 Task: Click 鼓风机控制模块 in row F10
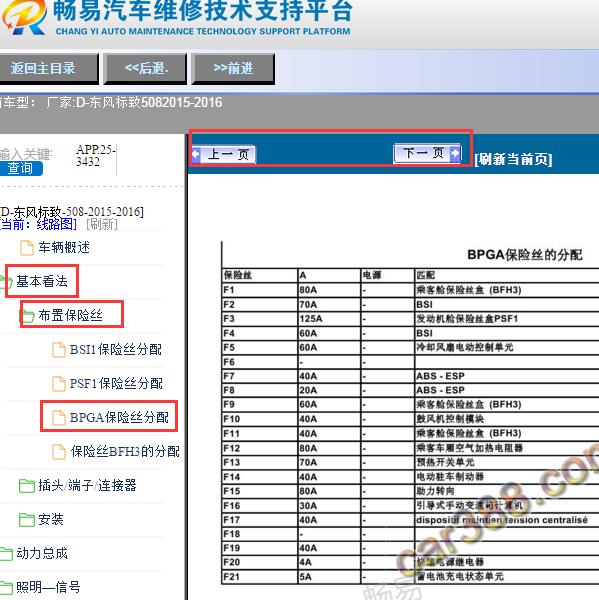coord(450,419)
